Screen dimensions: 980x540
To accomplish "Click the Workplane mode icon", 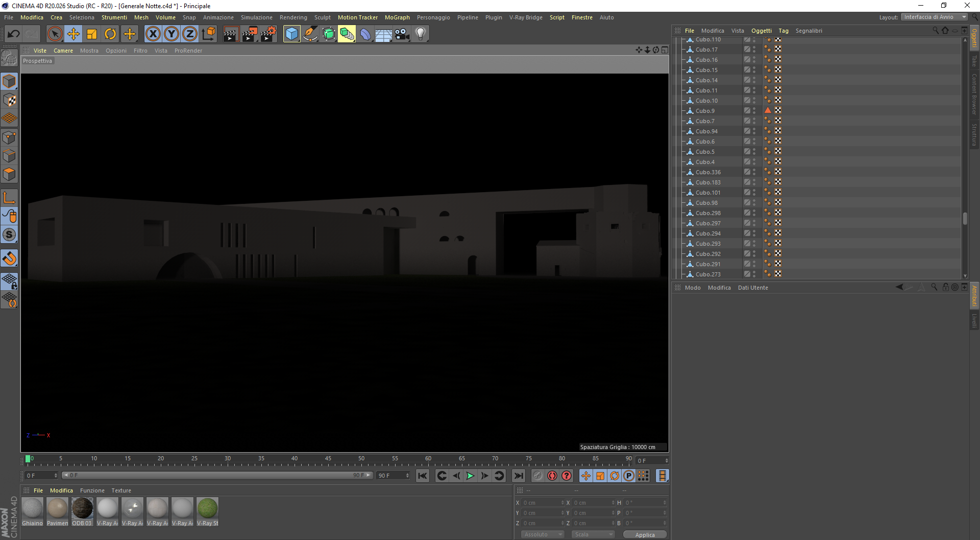I will pos(9,119).
